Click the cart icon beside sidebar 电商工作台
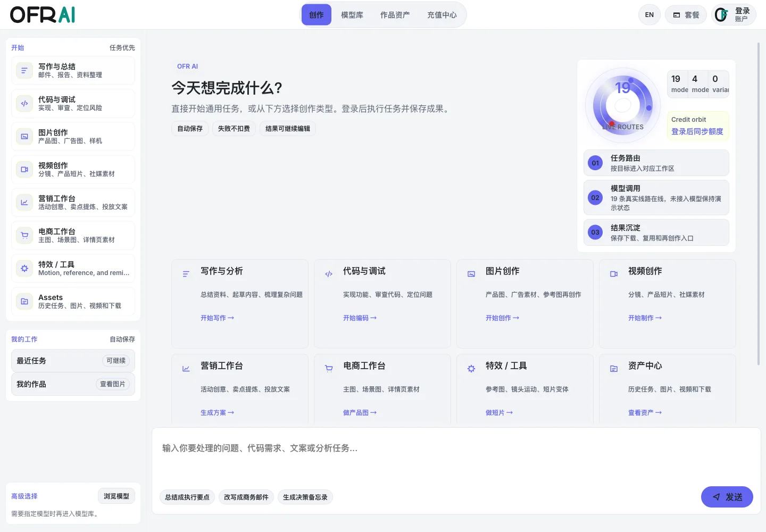 (24, 236)
